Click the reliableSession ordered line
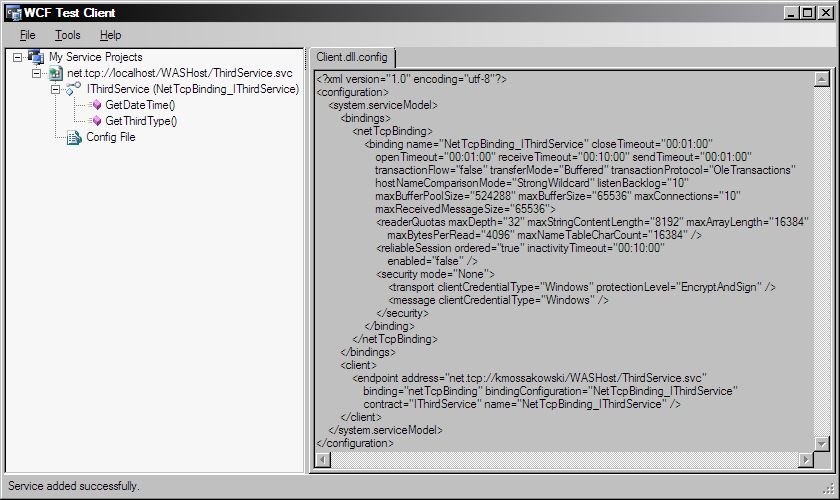Viewport: 840px width, 500px height. pyautogui.click(x=520, y=248)
